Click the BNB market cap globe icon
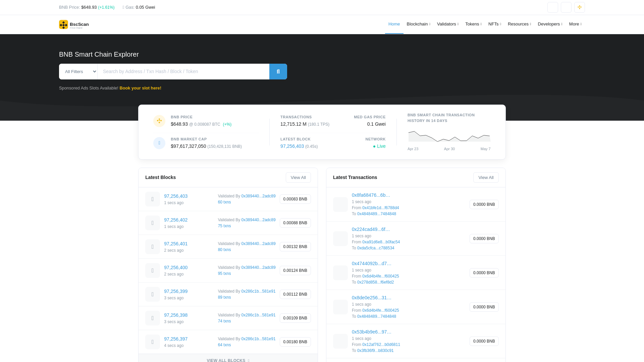 coord(159,143)
